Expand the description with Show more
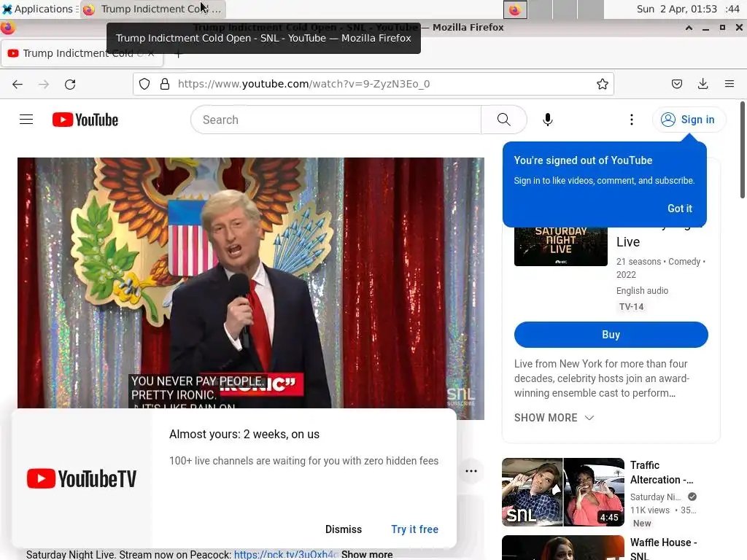The image size is (747, 560). [367, 554]
